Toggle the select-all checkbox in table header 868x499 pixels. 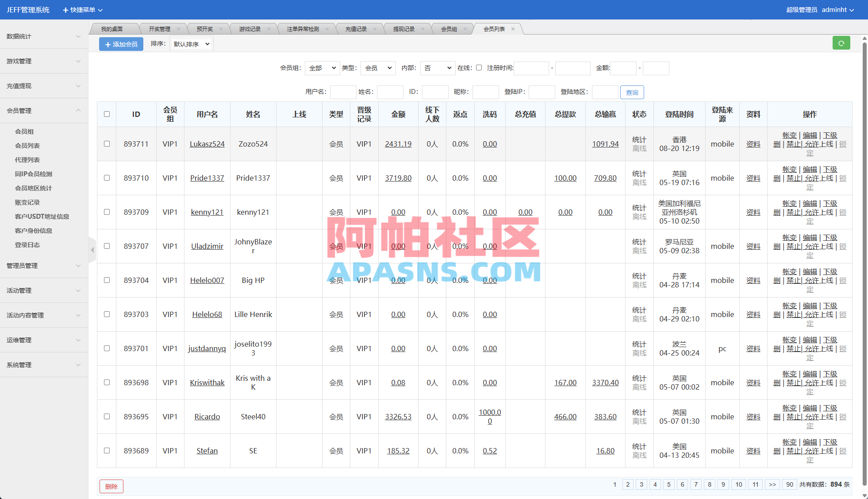(107, 114)
